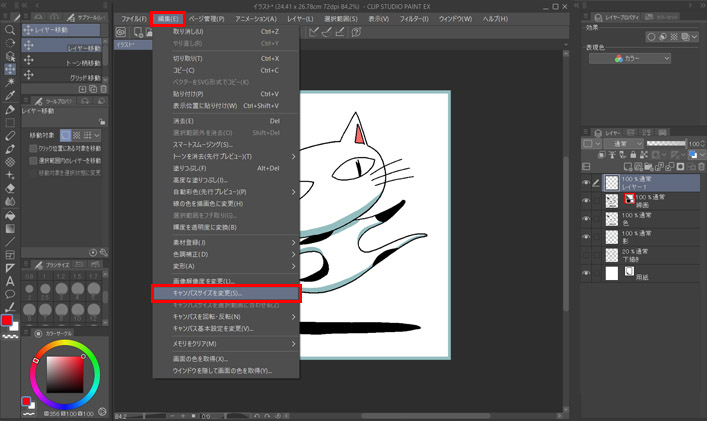Toggle visibility of the 用紙 layer
707x421 pixels.
pos(586,272)
